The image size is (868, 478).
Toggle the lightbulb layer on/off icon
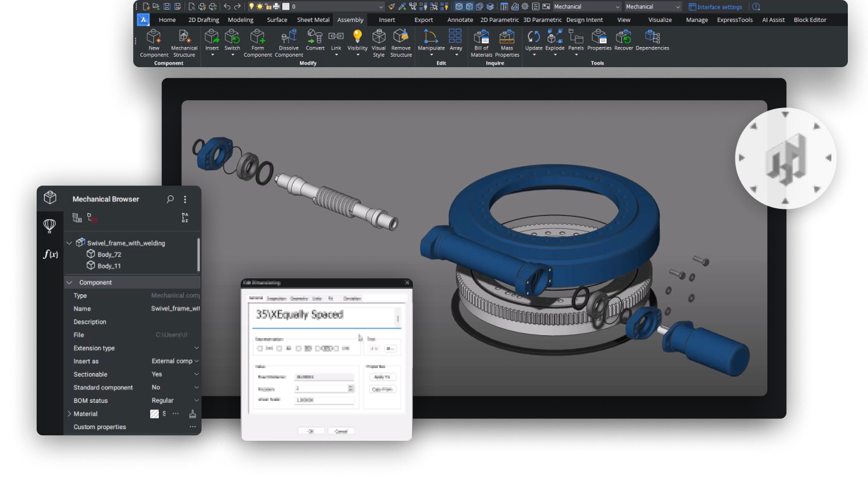pos(252,7)
